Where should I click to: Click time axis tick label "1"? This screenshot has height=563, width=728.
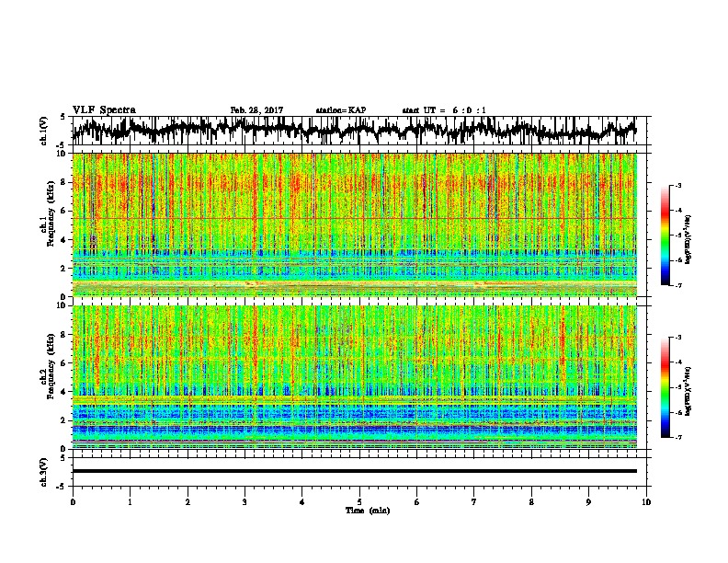[x=130, y=502]
